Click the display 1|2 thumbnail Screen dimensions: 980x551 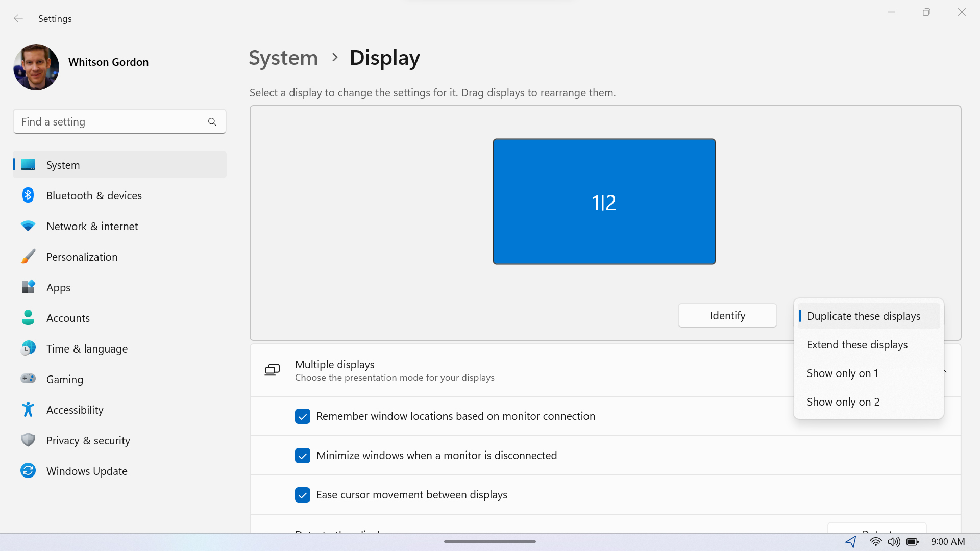(604, 202)
